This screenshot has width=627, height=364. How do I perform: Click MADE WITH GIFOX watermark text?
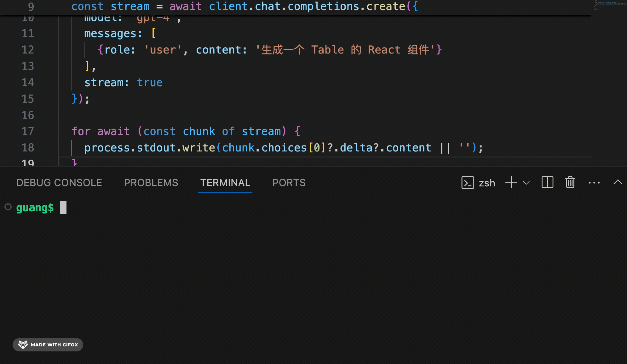[x=54, y=345]
